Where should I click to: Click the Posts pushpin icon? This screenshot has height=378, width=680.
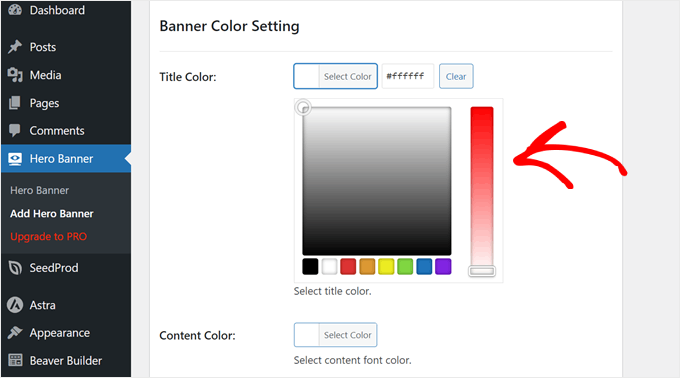(x=15, y=47)
